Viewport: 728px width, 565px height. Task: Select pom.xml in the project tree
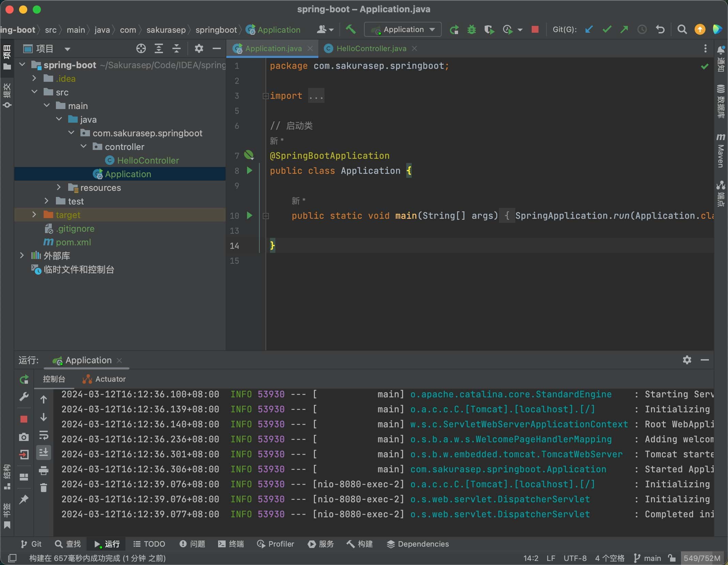(73, 242)
